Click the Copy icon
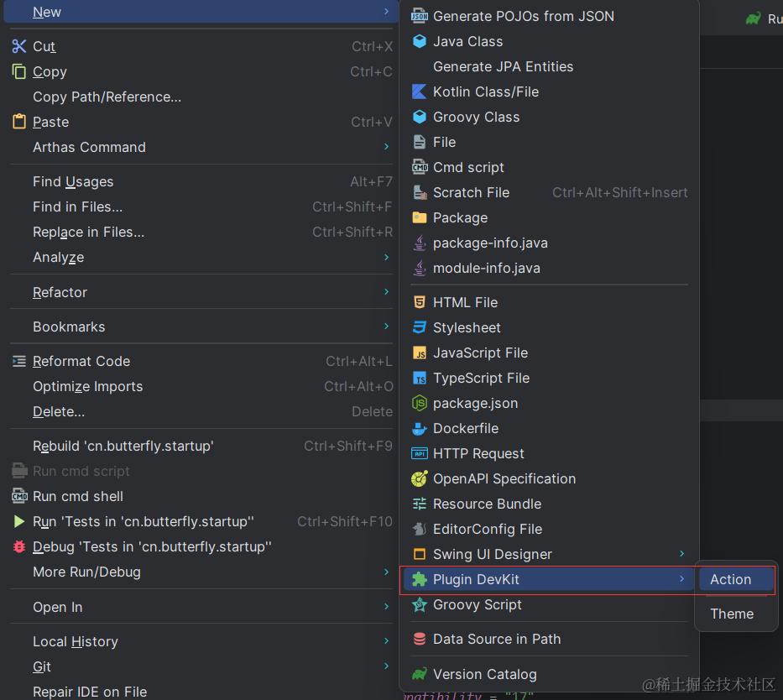Screen dimensions: 783x700 click(19, 71)
